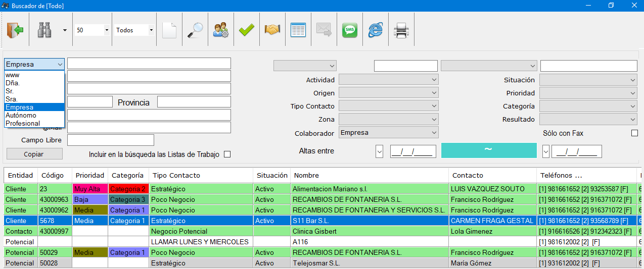Sort by the Código column header
Image resolution: width=644 pixels, height=269 pixels.
tap(55, 175)
